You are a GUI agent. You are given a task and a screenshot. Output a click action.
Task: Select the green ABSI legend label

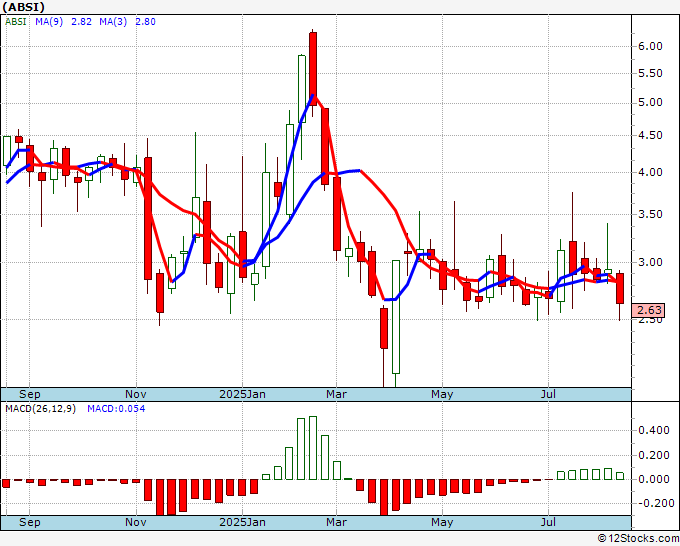pyautogui.click(x=16, y=22)
